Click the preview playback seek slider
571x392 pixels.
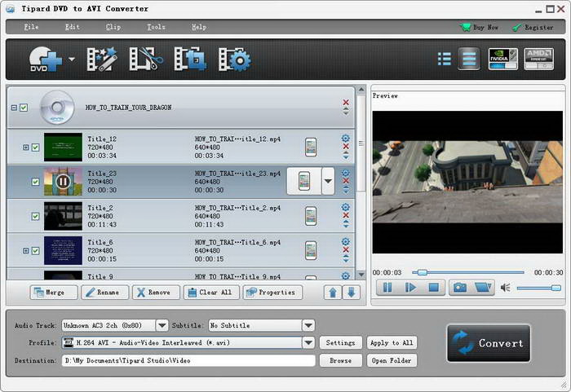(469, 272)
